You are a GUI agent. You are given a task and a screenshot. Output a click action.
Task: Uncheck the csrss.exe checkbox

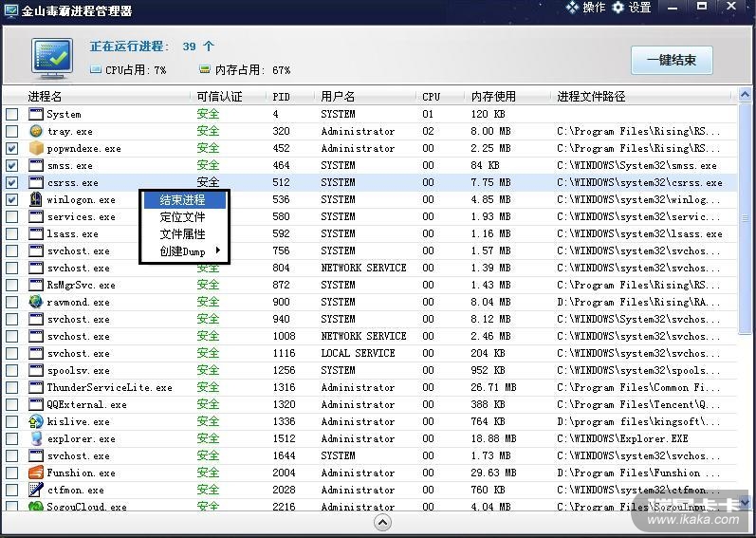click(x=12, y=182)
